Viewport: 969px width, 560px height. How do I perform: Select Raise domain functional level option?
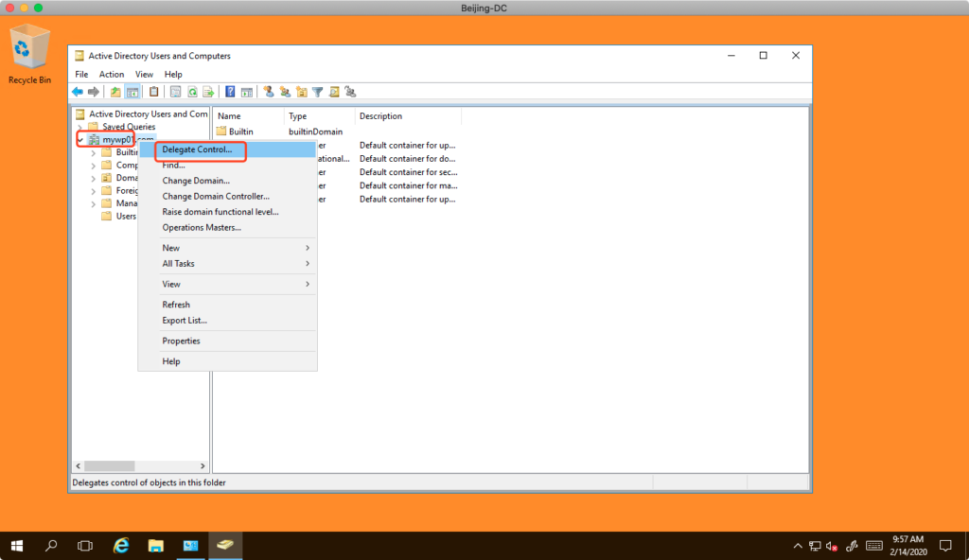pos(220,212)
